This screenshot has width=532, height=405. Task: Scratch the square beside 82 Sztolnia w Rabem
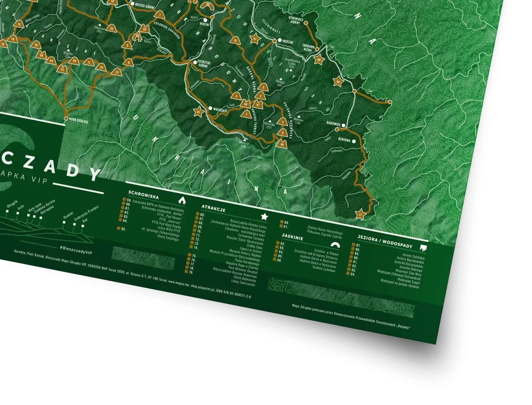(277, 243)
